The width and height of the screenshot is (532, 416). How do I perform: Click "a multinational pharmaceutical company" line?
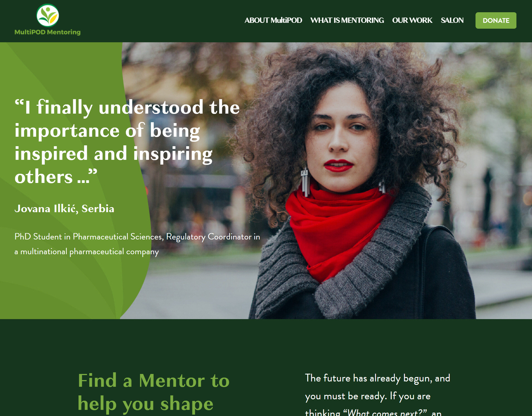pyautogui.click(x=87, y=252)
